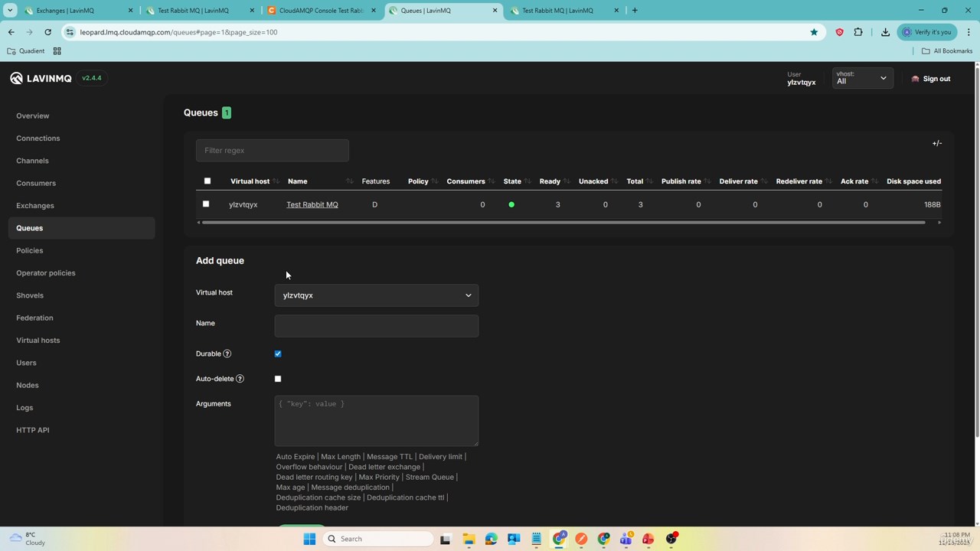Image resolution: width=980 pixels, height=551 pixels.
Task: Open Shovels in the sidebar
Action: 30,295
